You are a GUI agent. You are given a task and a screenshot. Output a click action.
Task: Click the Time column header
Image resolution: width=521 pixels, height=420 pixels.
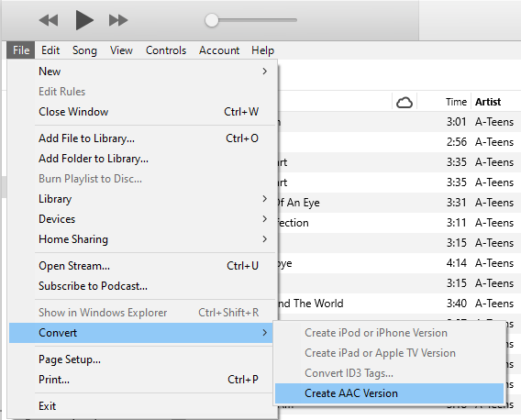tap(456, 102)
